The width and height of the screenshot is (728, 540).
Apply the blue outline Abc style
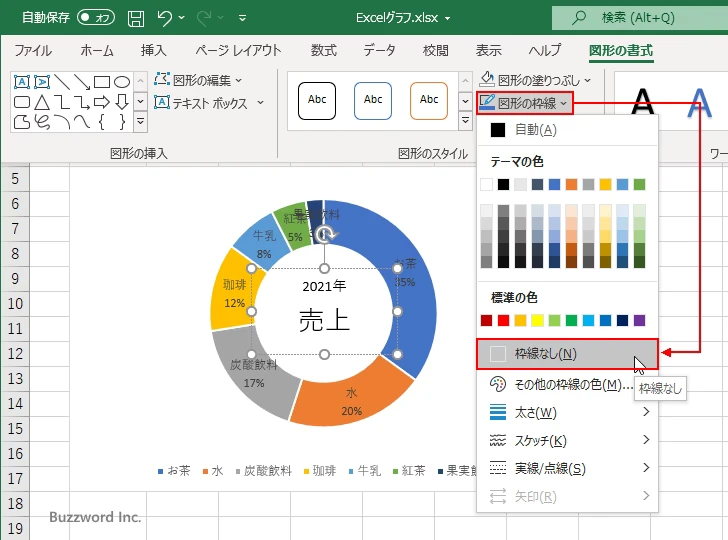(x=373, y=101)
